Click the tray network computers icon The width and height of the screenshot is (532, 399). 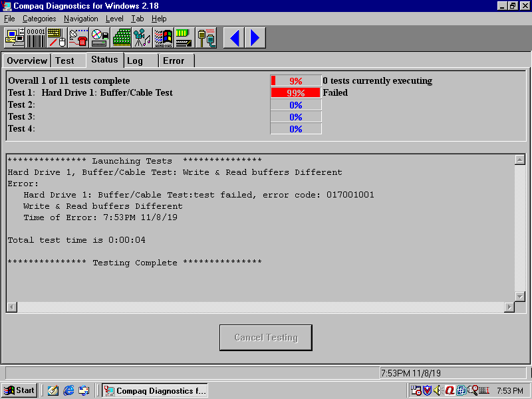point(461,390)
